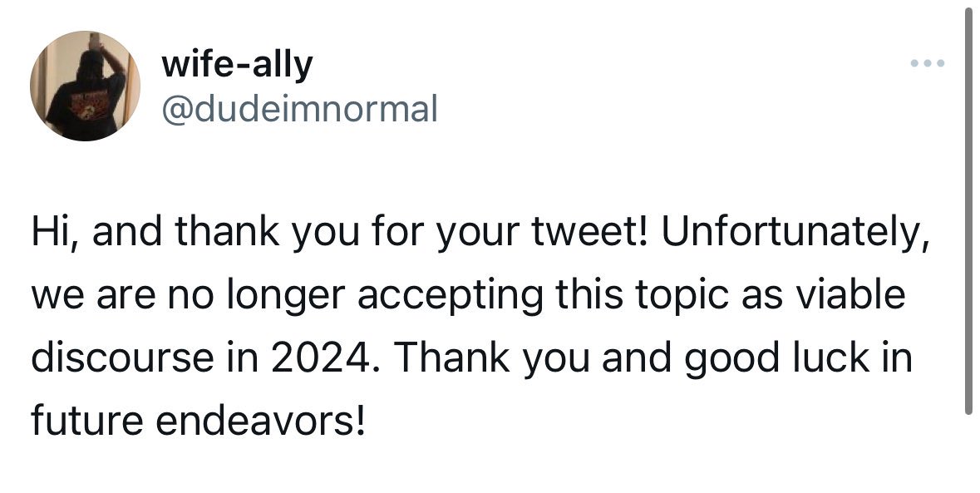Click "future endeavors!" at the tweet's end
The height and width of the screenshot is (493, 980).
tap(198, 419)
